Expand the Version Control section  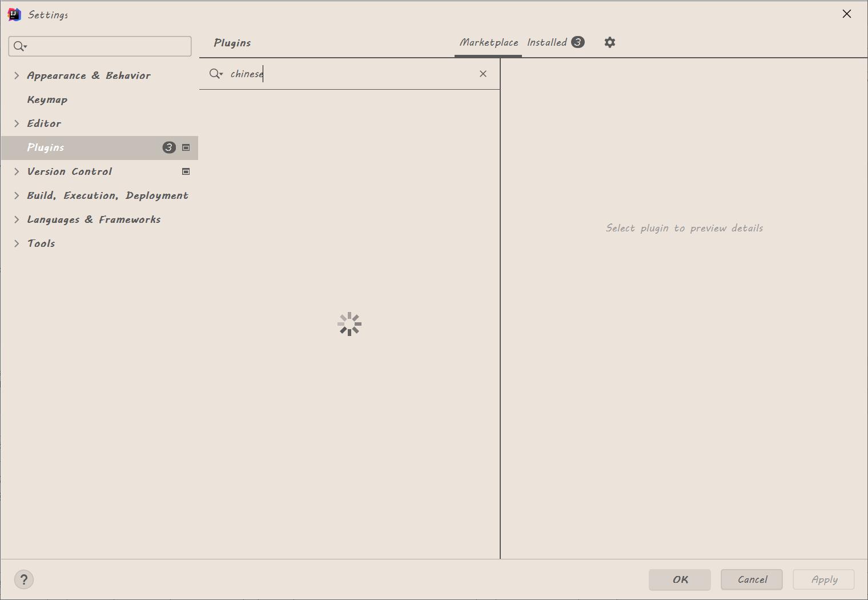pos(17,171)
